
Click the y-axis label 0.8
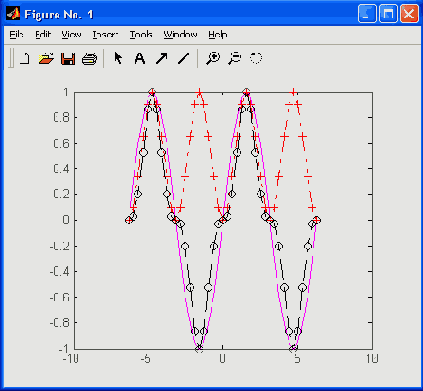61,118
